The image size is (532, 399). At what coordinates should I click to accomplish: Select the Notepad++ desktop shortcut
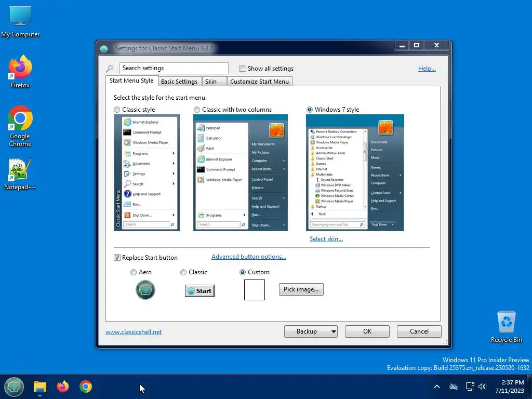[x=20, y=174]
